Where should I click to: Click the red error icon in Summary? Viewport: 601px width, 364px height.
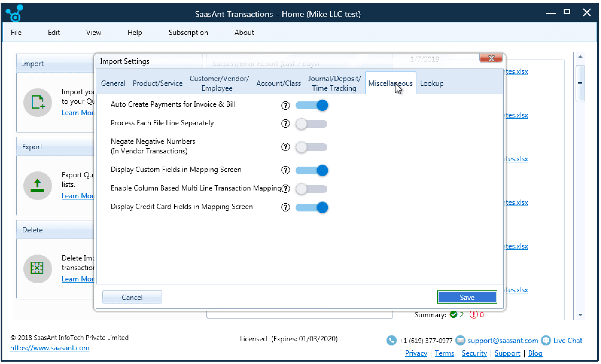(x=474, y=314)
